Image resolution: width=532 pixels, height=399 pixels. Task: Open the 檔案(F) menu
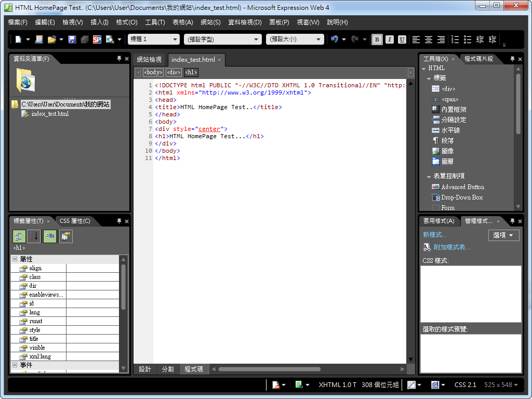coord(18,22)
